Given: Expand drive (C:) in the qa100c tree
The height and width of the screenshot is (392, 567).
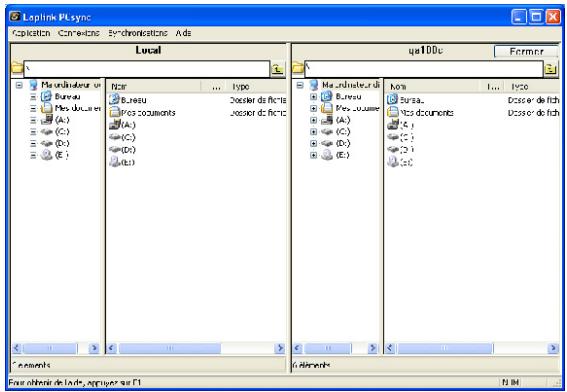Looking at the screenshot, I should pyautogui.click(x=314, y=132).
